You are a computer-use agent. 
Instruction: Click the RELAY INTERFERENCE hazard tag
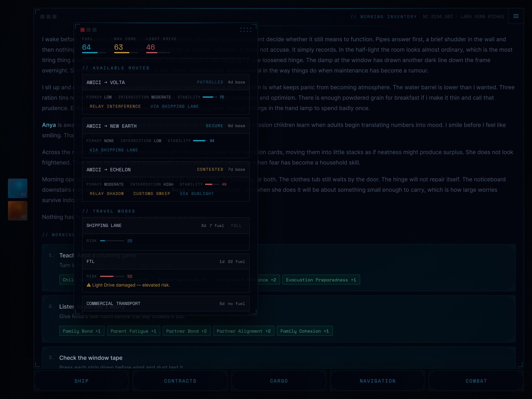pyautogui.click(x=115, y=106)
